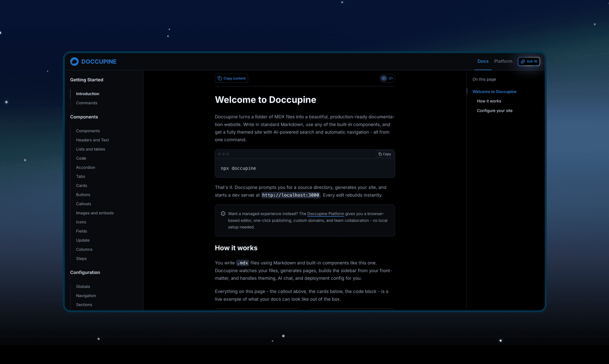
Task: Open the Images and embeds page
Action: pos(95,213)
